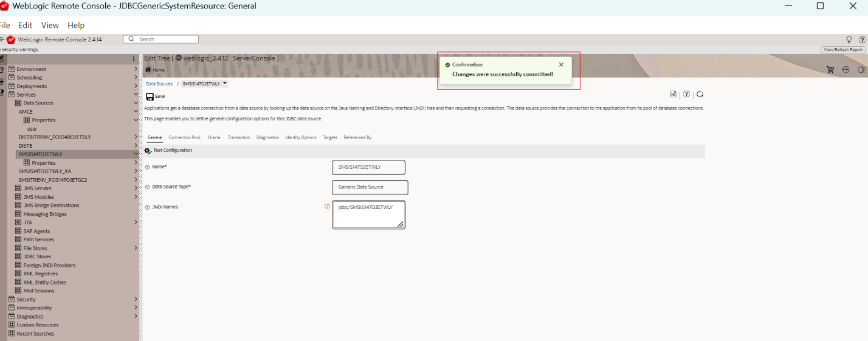
Task: Select the Path Services tree item
Action: click(39, 239)
